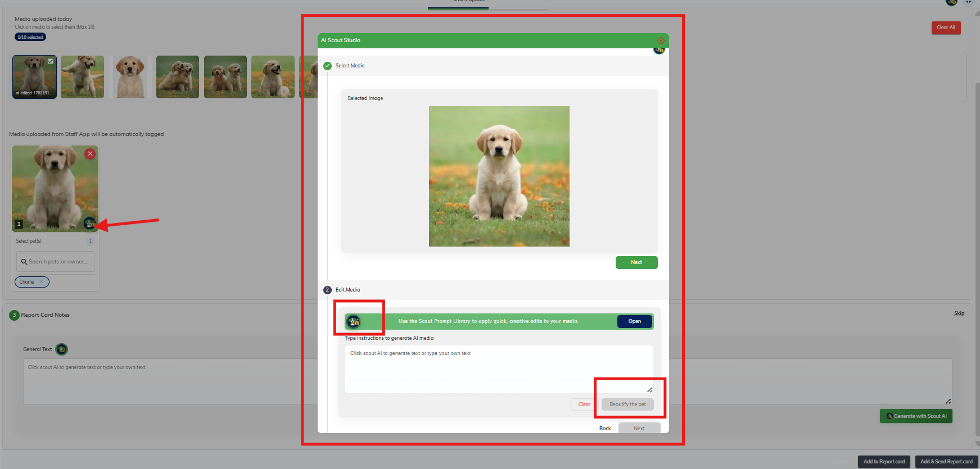
Task: Select the jumping puppy thumbnail
Action: (82, 77)
